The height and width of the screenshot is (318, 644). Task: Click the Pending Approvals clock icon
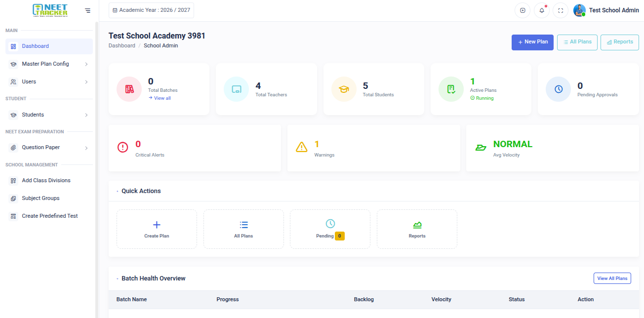[558, 89]
